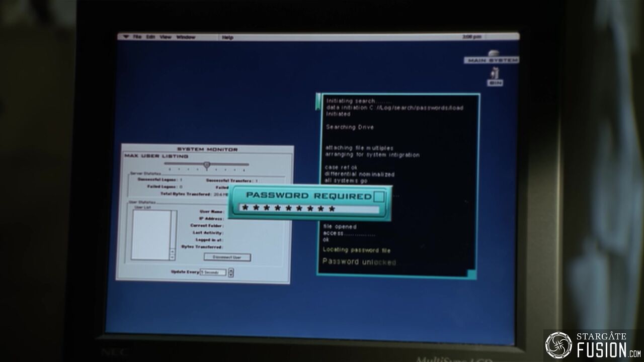Open the Edit menu
Image resolution: width=644 pixels, height=362 pixels.
[x=150, y=37]
